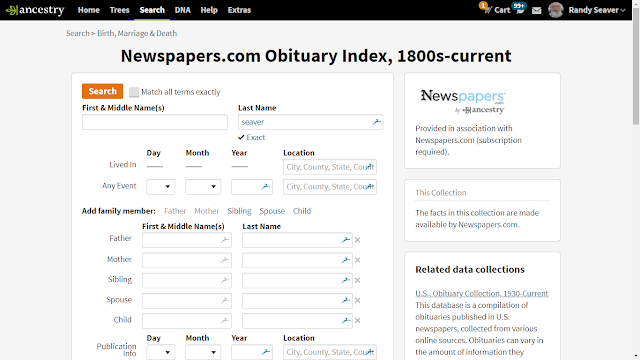Click Father last name filter icon
The image size is (640, 360).
tap(346, 240)
